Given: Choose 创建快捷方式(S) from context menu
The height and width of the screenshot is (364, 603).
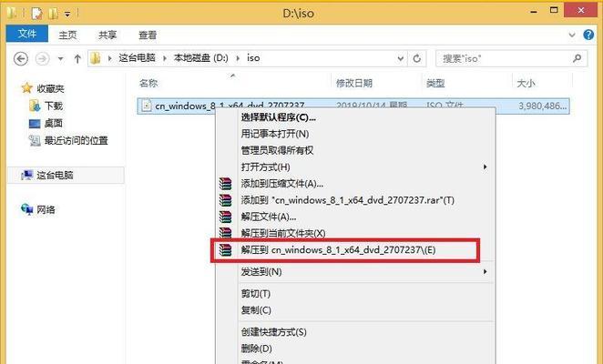Looking at the screenshot, I should pyautogui.click(x=274, y=332).
